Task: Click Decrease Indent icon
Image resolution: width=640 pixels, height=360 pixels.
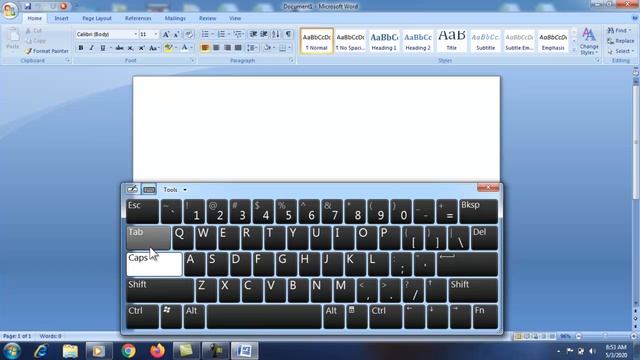Action: coord(253,34)
